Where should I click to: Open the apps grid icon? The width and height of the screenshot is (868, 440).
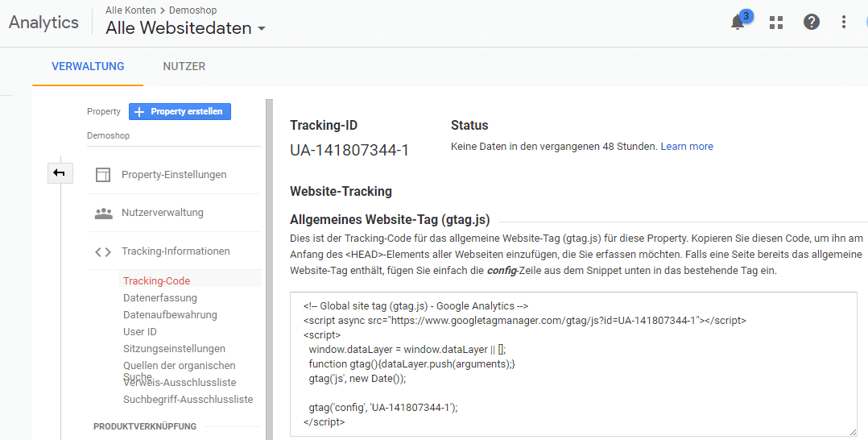pyautogui.click(x=776, y=23)
